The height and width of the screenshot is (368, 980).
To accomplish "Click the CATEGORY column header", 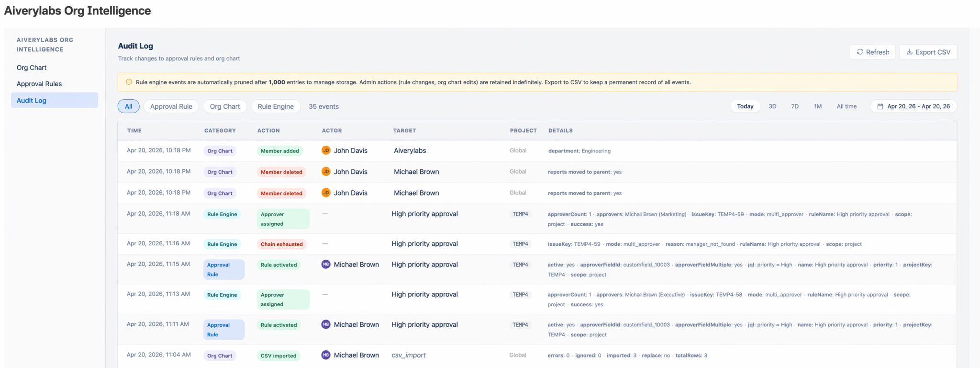I will click(x=220, y=130).
